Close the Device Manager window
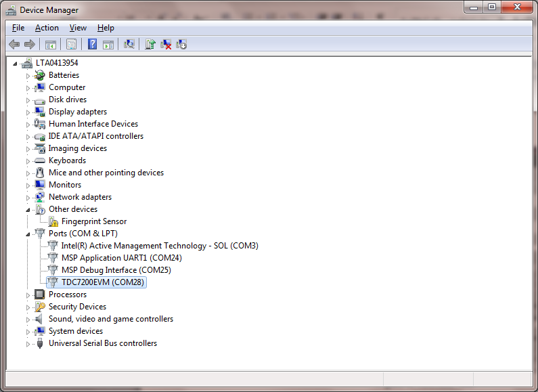This screenshot has height=392, width=538. point(517,7)
